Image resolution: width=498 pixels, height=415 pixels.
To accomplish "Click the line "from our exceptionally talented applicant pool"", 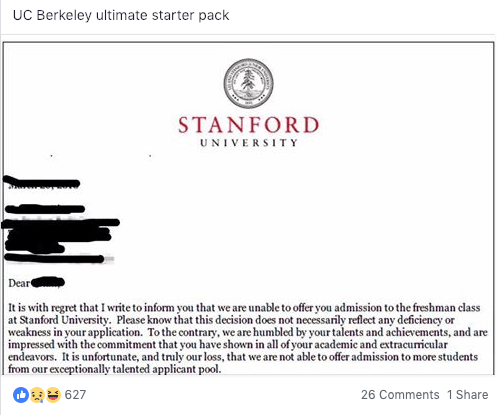I will click(x=114, y=369).
